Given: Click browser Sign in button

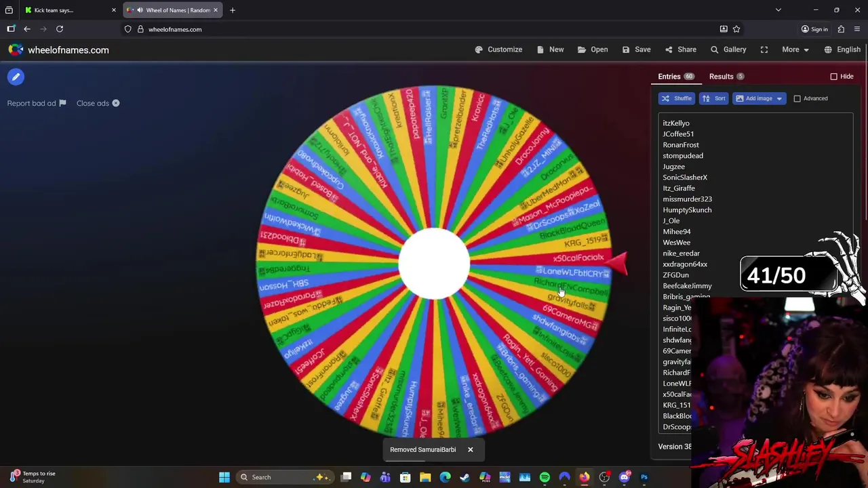Looking at the screenshot, I should (x=814, y=29).
